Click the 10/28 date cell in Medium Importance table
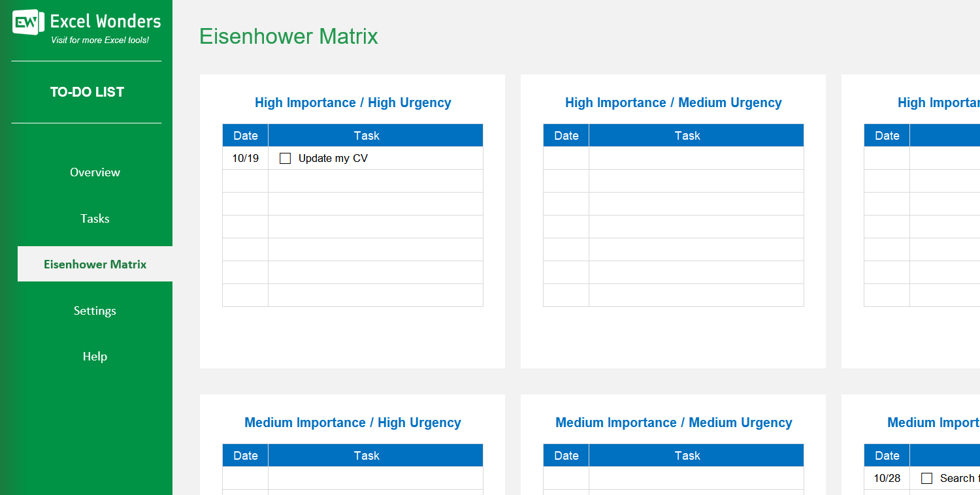This screenshot has height=495, width=980. click(x=887, y=478)
